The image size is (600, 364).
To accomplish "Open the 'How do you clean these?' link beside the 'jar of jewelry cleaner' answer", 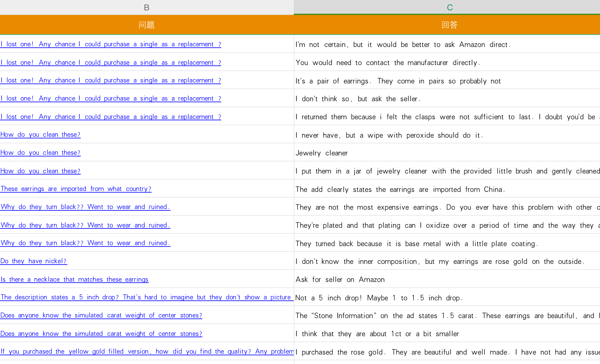I will click(41, 171).
